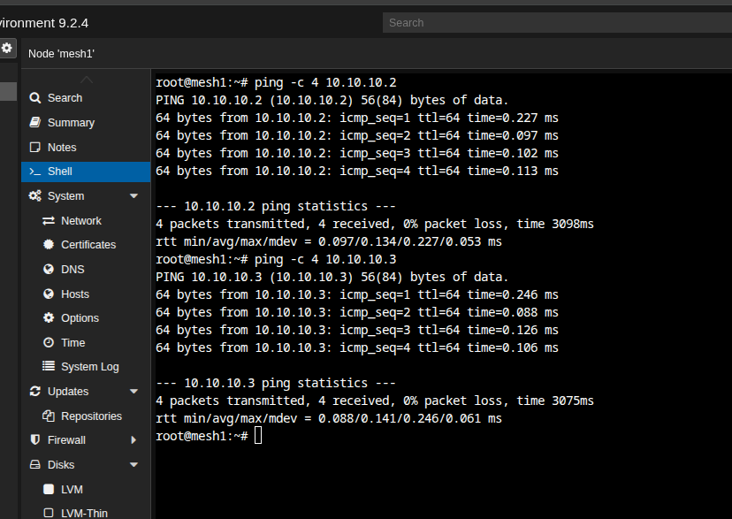Collapse the Disks section arrow

click(x=134, y=465)
